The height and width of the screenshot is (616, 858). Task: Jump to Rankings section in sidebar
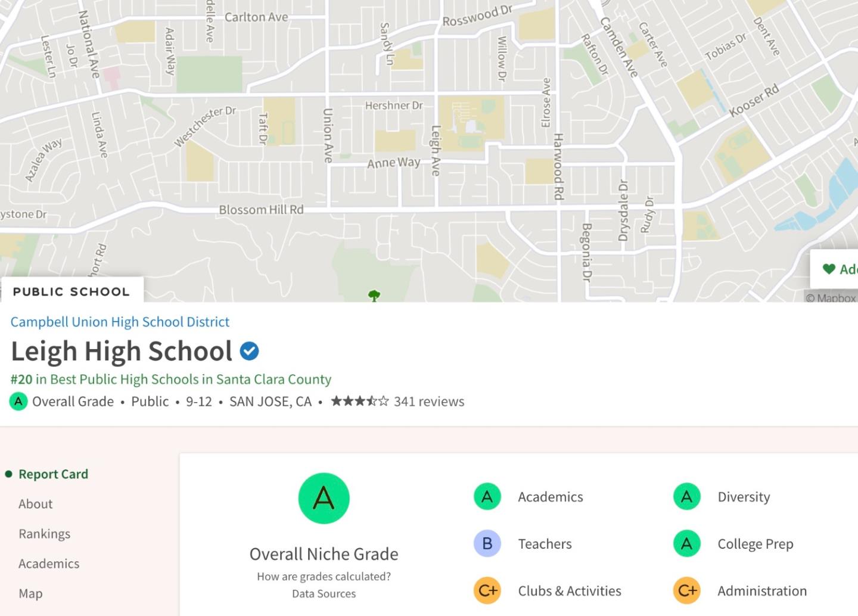(x=45, y=534)
